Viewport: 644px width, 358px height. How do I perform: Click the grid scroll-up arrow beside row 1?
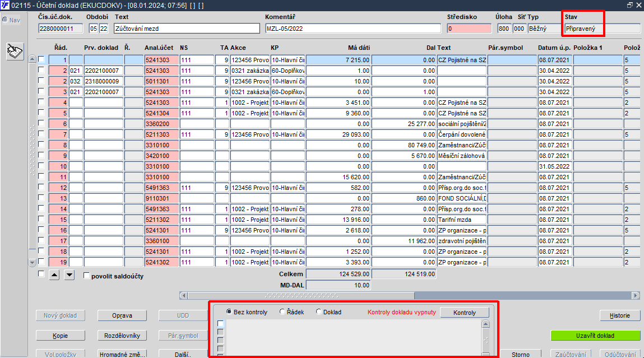click(x=33, y=59)
